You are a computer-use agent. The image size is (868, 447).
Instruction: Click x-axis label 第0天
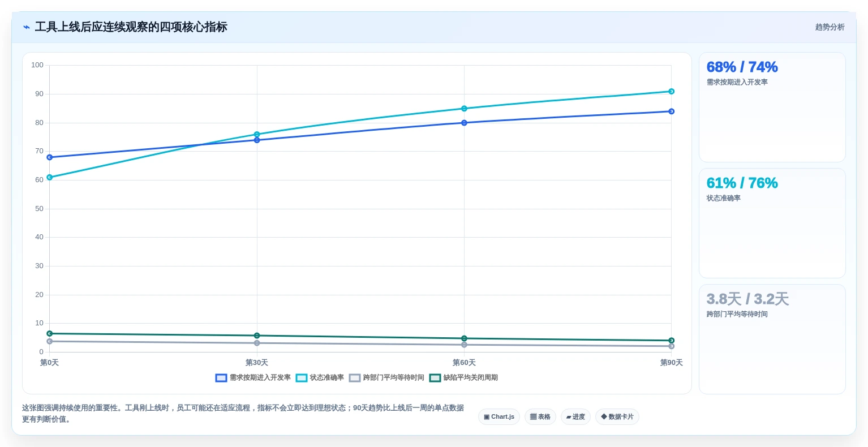point(50,363)
